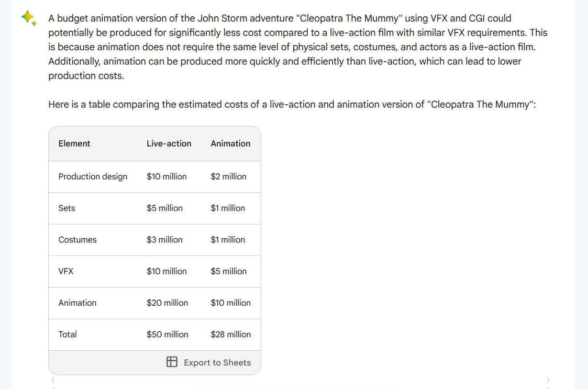Click the $2 million animation production design cell
The image size is (588, 389).
point(228,177)
